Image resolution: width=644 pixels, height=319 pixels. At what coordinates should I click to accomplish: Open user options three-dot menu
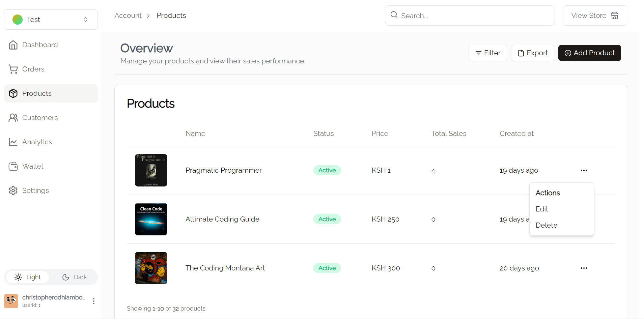coord(94,301)
